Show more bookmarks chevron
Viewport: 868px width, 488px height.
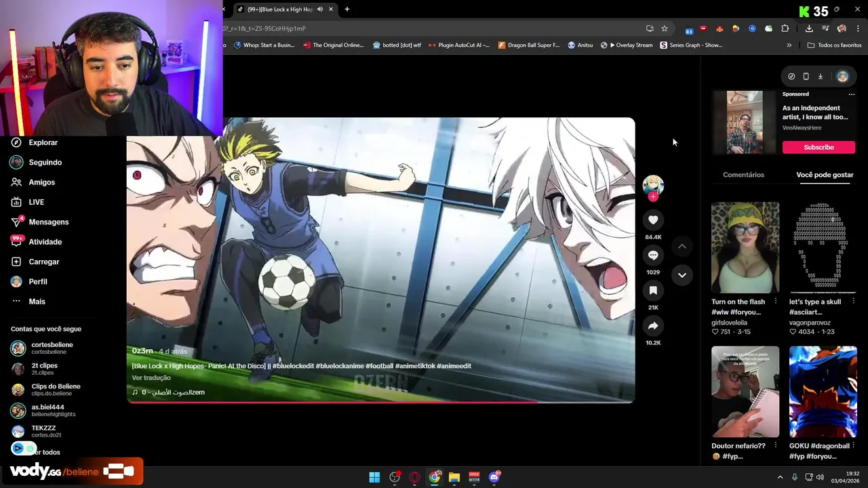coord(789,45)
